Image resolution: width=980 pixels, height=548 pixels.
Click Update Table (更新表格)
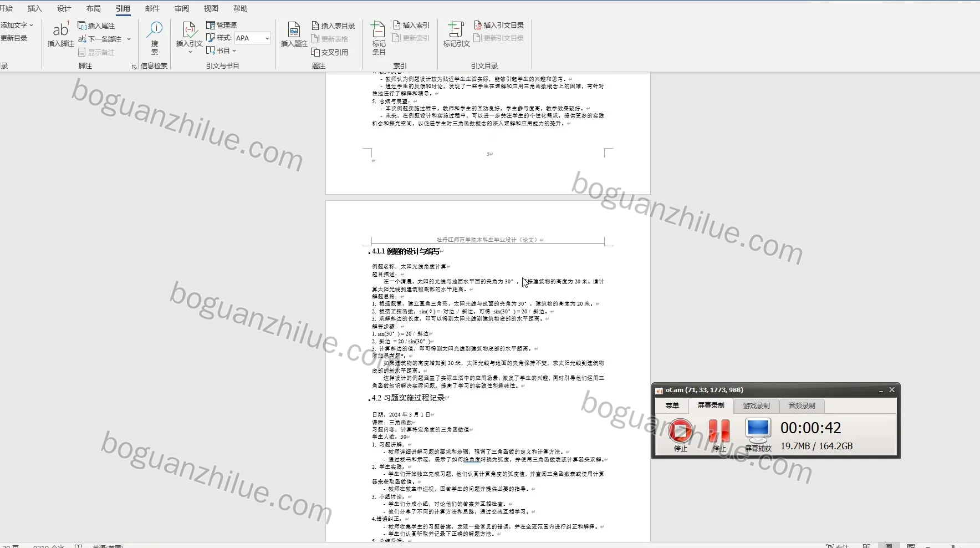click(330, 39)
